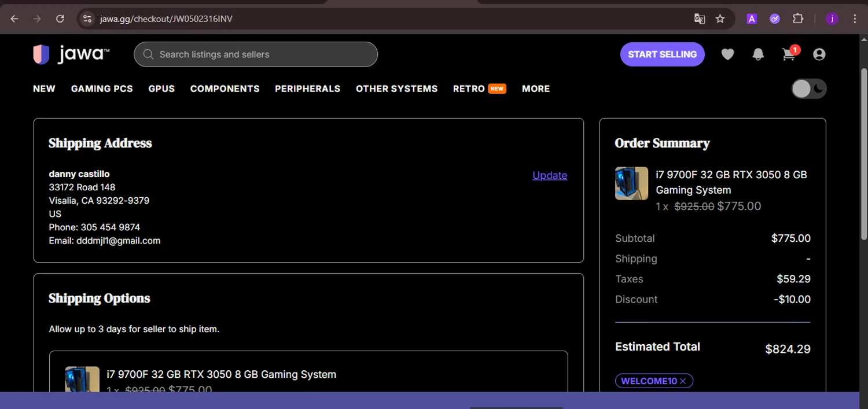Screen dimensions: 868x409
Task: Click the Taxes $59.29 value
Action: pos(793,279)
